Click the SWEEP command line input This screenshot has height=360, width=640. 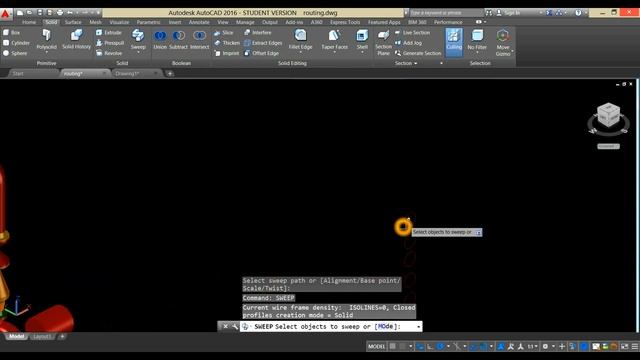click(331, 327)
